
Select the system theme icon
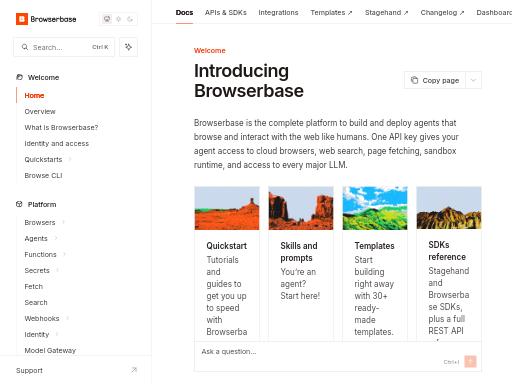pyautogui.click(x=107, y=19)
